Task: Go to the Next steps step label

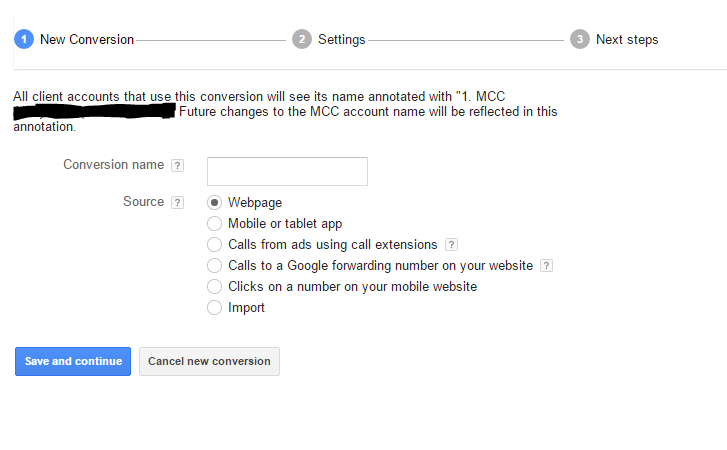Action: pos(627,40)
